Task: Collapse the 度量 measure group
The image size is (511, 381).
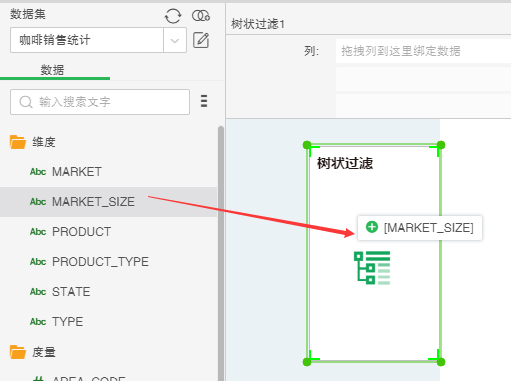Action: [x=44, y=352]
